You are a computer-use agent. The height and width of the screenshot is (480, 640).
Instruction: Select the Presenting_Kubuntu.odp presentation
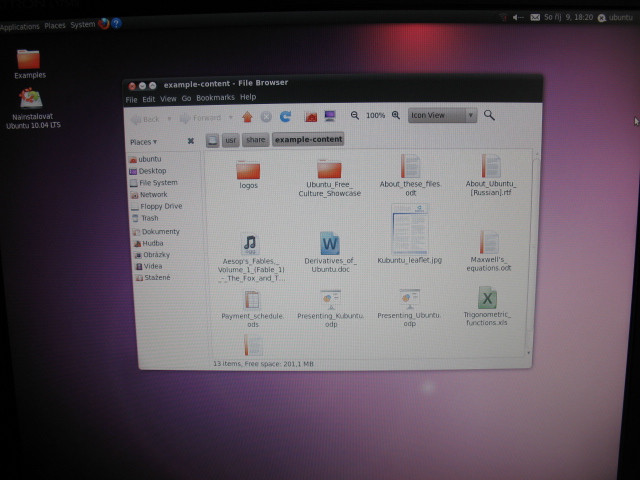[331, 309]
